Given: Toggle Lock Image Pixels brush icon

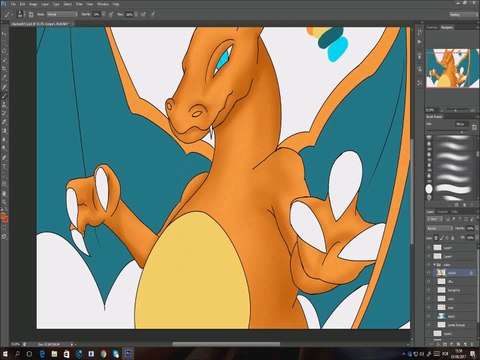Looking at the screenshot, I should tap(442, 238).
